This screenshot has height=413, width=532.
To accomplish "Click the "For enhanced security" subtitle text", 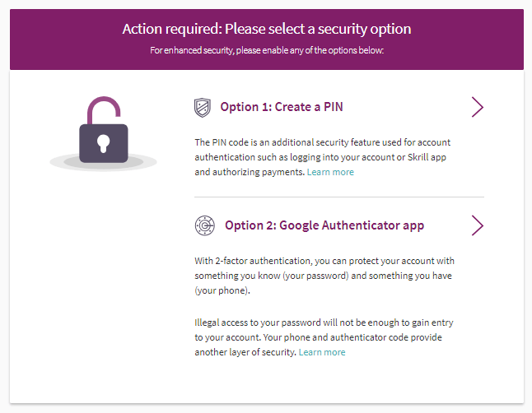I will point(267,50).
